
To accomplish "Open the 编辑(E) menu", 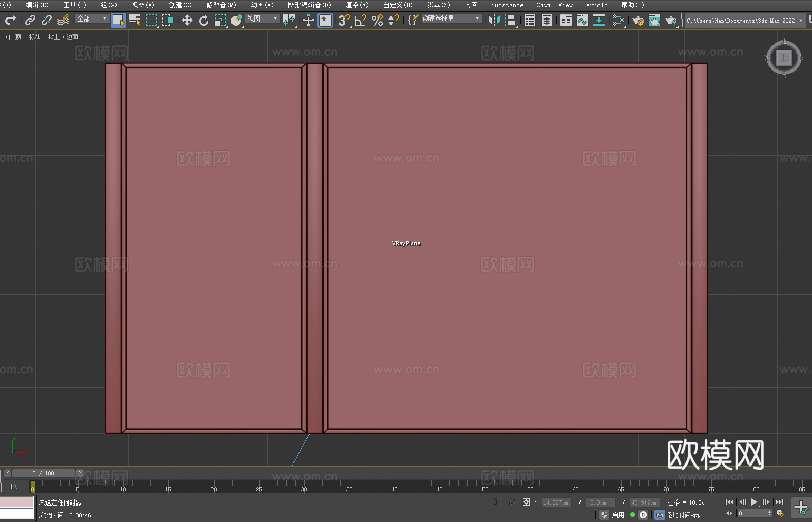I will 37,5.
